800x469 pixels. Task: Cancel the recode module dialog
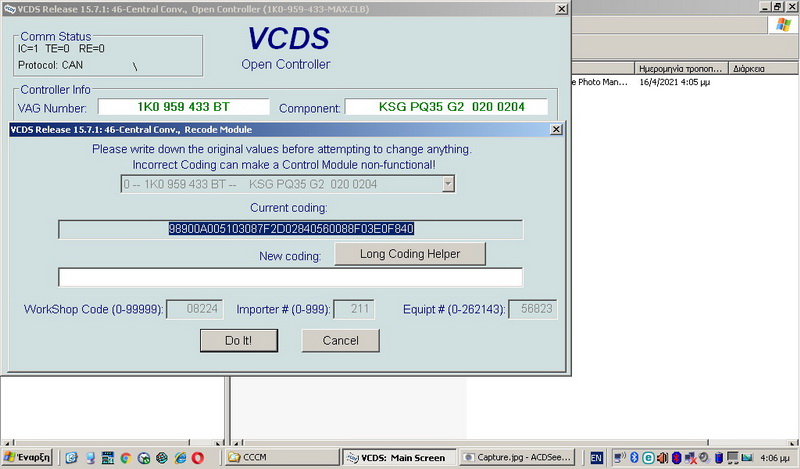click(x=340, y=340)
